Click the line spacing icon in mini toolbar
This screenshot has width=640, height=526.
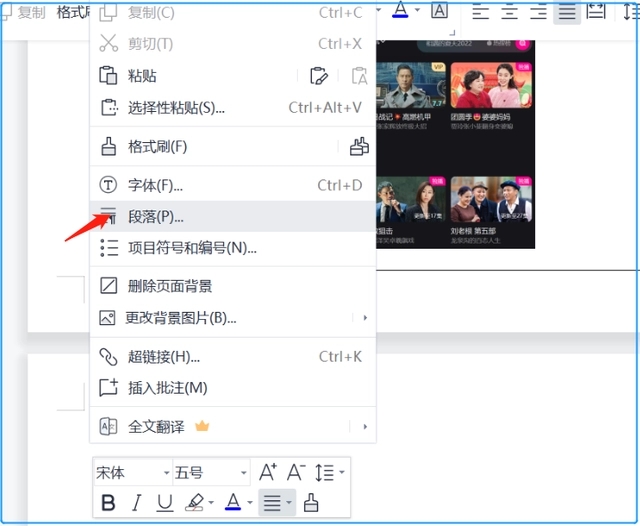(324, 473)
